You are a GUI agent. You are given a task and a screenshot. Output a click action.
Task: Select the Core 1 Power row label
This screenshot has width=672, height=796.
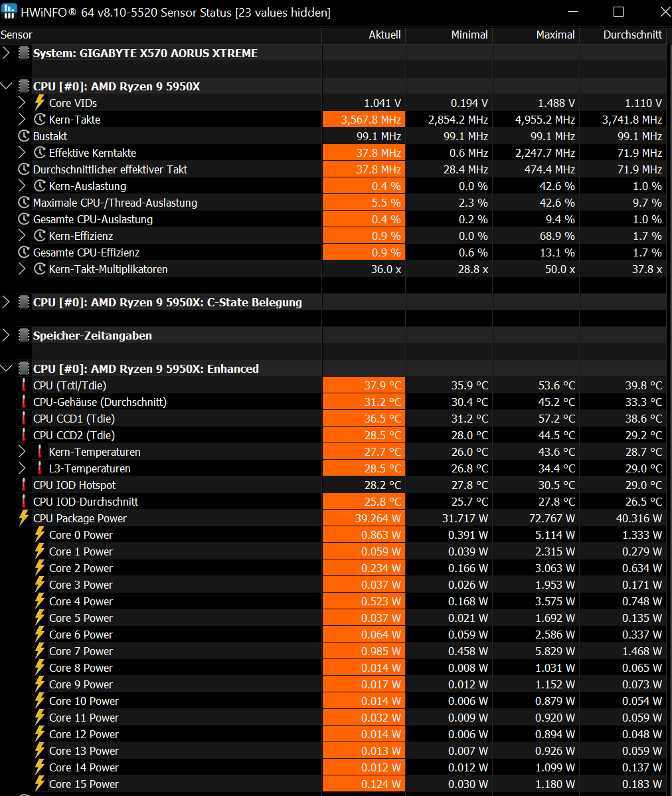click(80, 551)
